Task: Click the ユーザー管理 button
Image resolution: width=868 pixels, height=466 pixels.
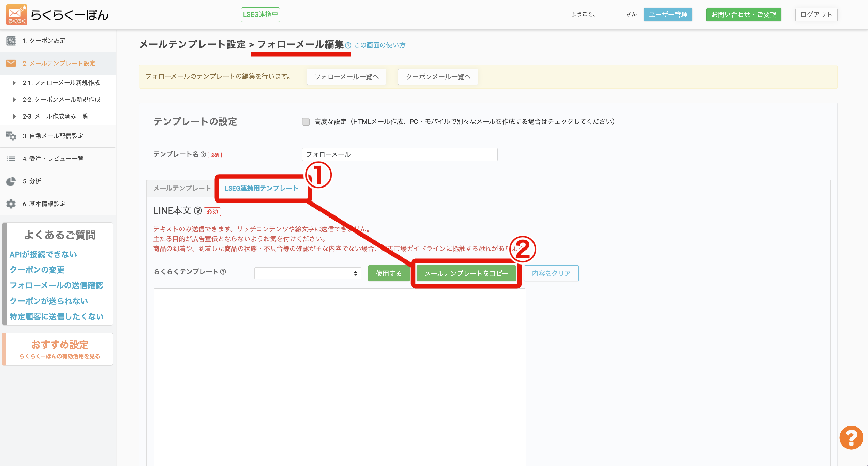Action: pyautogui.click(x=668, y=14)
